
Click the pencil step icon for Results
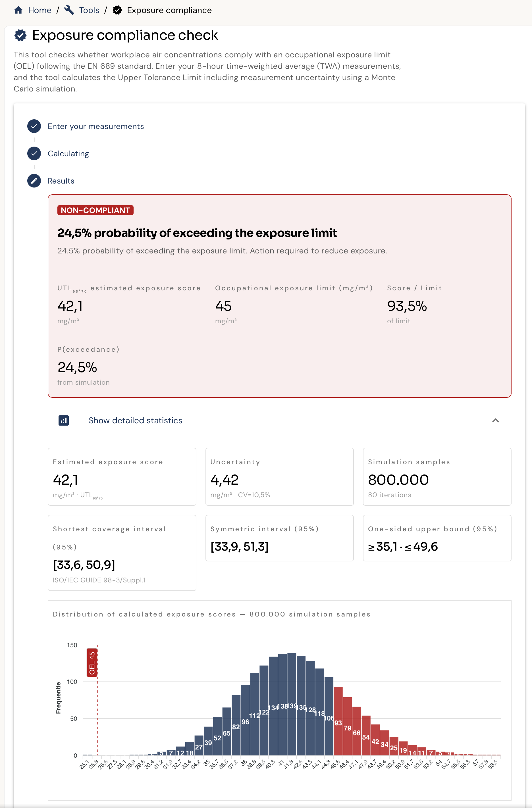[x=34, y=181]
